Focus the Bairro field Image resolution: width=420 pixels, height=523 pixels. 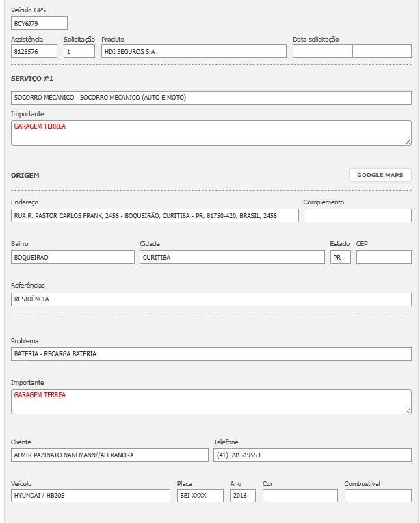coord(73,257)
